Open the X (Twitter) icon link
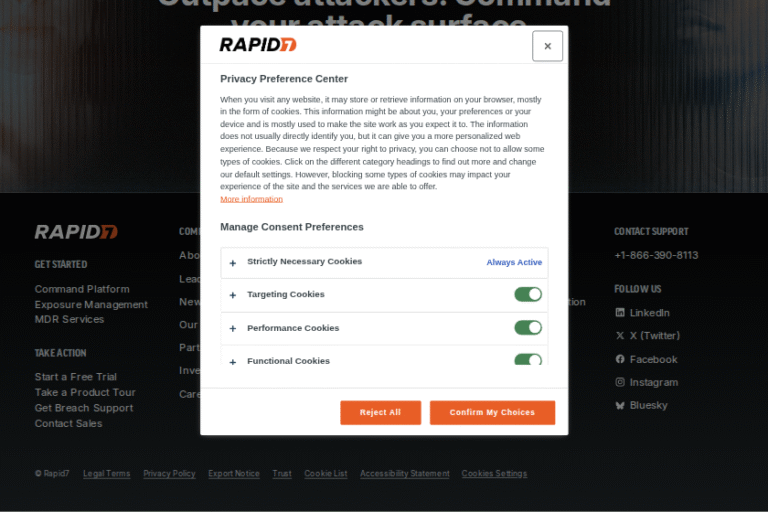Image resolution: width=768 pixels, height=512 pixels. pyautogui.click(x=620, y=336)
